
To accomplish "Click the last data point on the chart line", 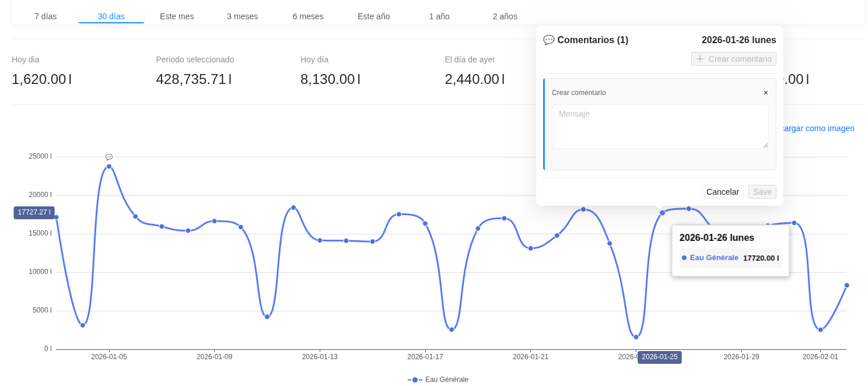I will (846, 285).
